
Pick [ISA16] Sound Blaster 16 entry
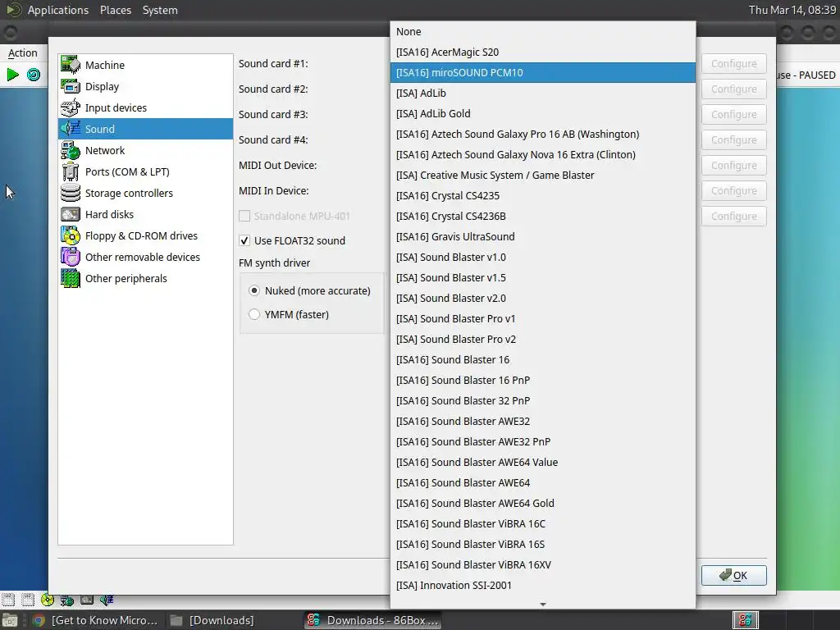coord(543,359)
